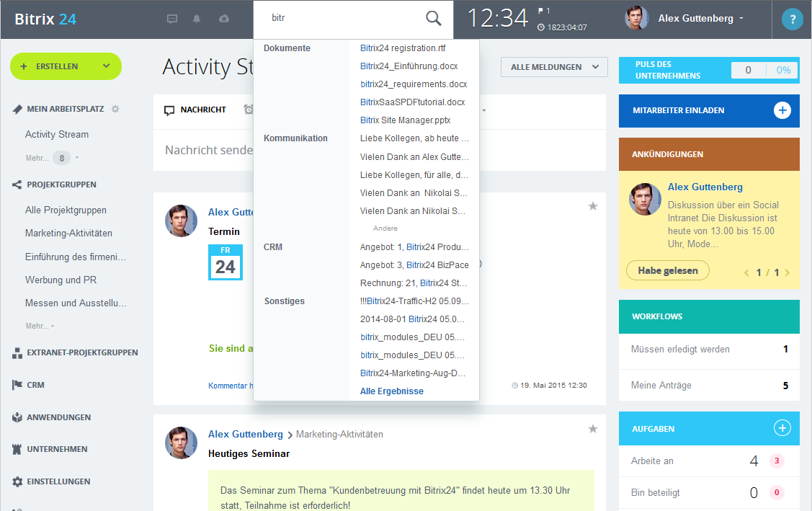812x511 pixels.
Task: Open CRM in sidebar
Action: click(x=35, y=385)
